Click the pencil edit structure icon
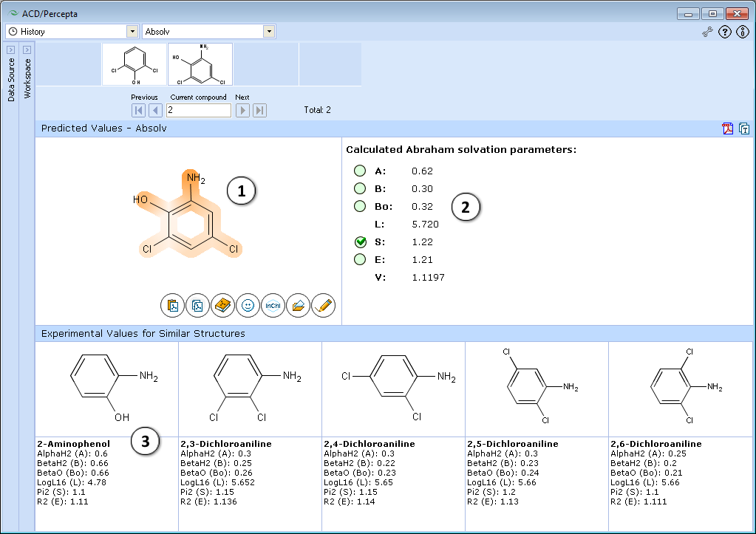The width and height of the screenshot is (756, 534). (x=324, y=306)
